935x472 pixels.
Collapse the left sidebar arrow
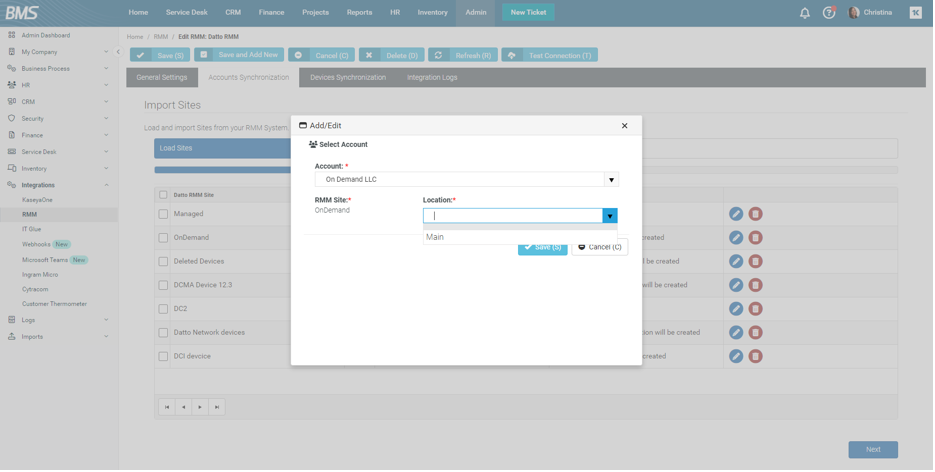coord(118,52)
